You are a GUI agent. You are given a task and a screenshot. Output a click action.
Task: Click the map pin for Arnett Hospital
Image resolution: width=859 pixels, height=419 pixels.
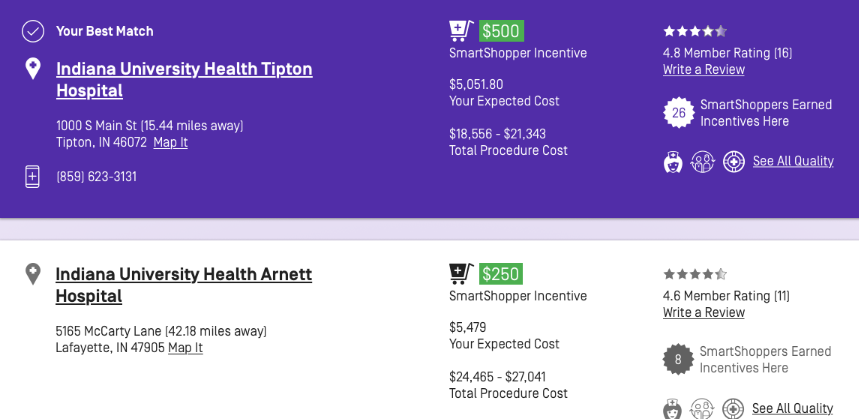(x=33, y=274)
